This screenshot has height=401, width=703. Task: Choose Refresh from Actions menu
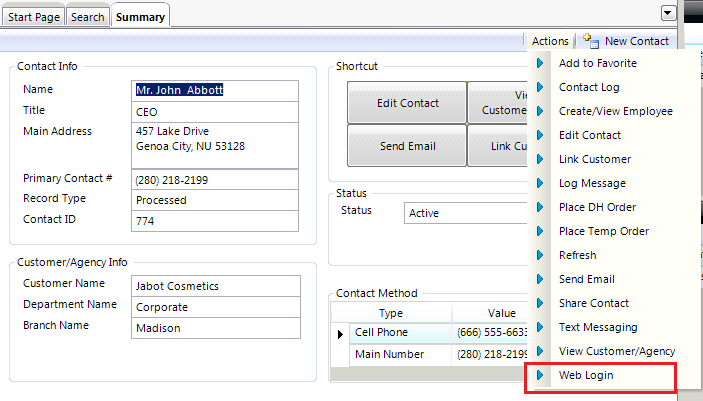click(577, 255)
